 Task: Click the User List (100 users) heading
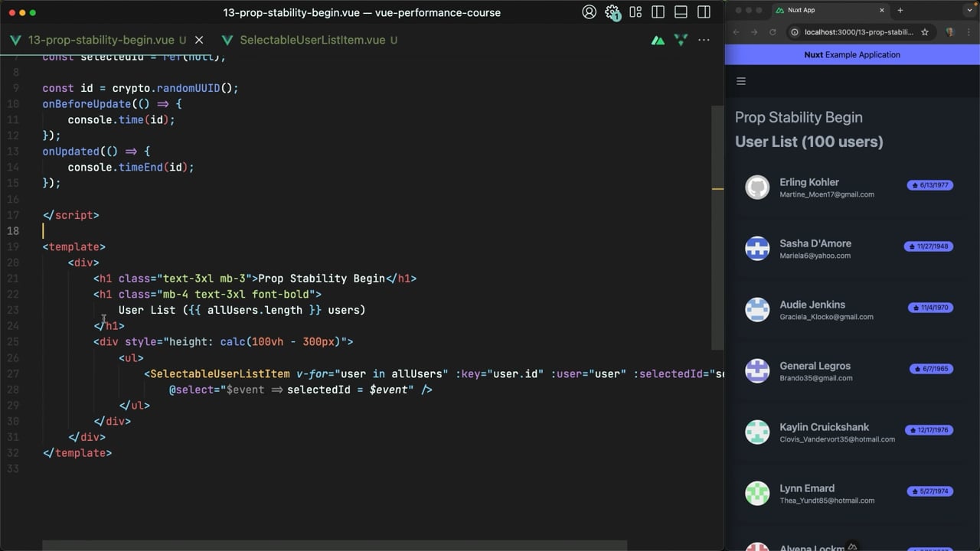click(x=809, y=142)
